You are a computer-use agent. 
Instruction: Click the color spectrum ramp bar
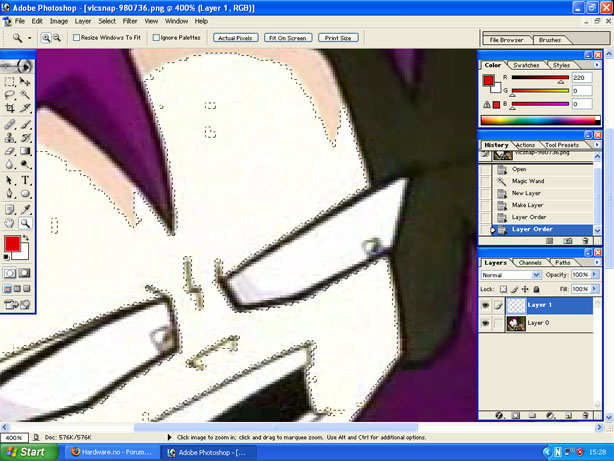click(x=540, y=121)
